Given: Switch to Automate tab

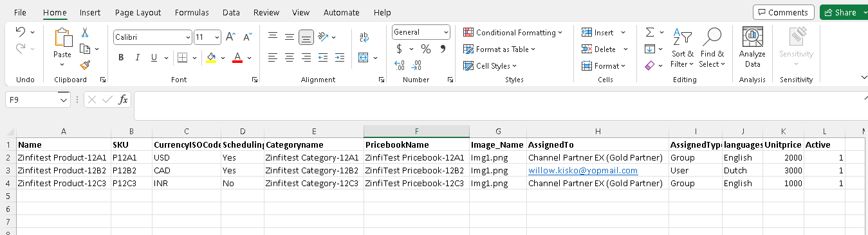Looking at the screenshot, I should tap(342, 12).
